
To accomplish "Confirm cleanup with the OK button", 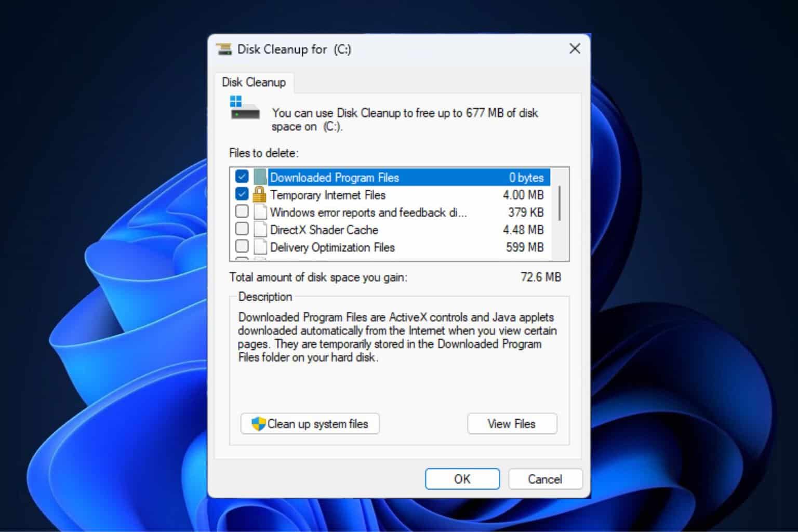I will click(462, 478).
